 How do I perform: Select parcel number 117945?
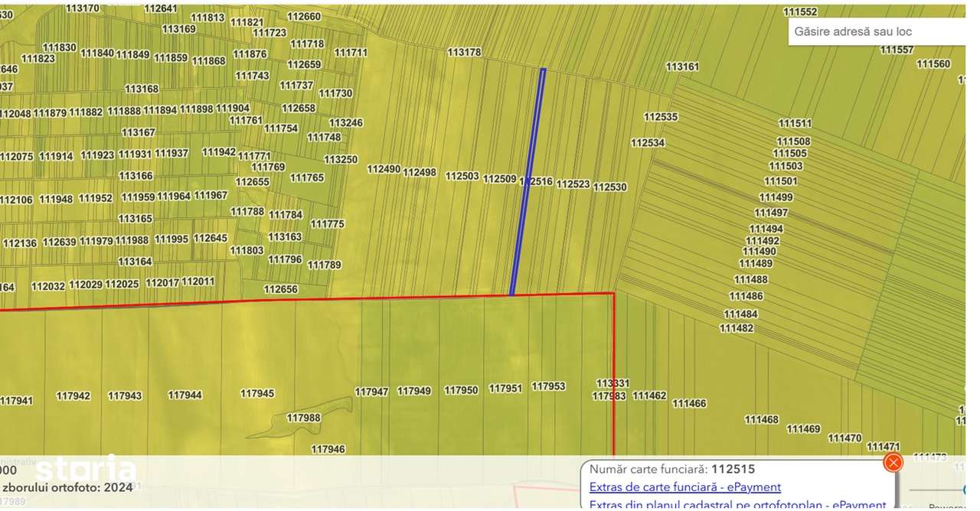pyautogui.click(x=257, y=393)
